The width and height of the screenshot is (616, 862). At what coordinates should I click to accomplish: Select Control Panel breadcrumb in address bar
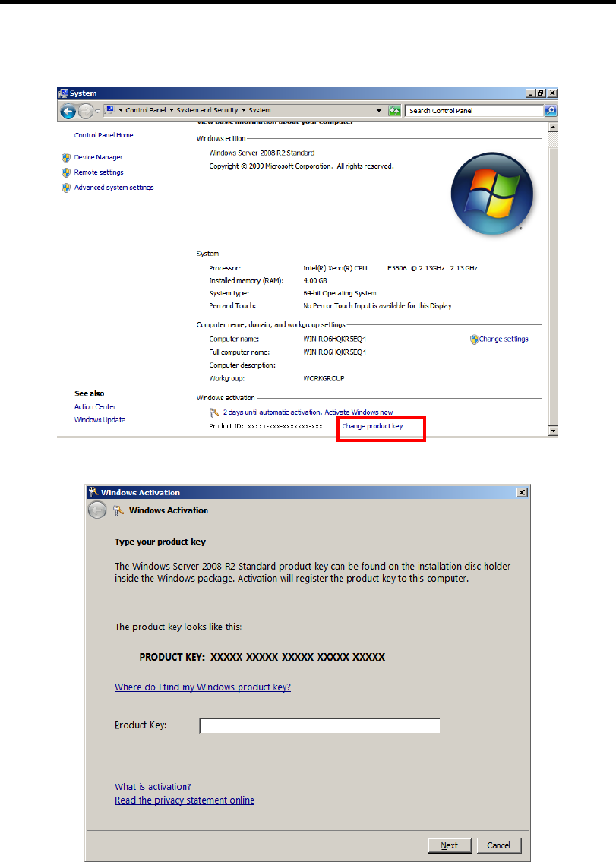point(145,110)
